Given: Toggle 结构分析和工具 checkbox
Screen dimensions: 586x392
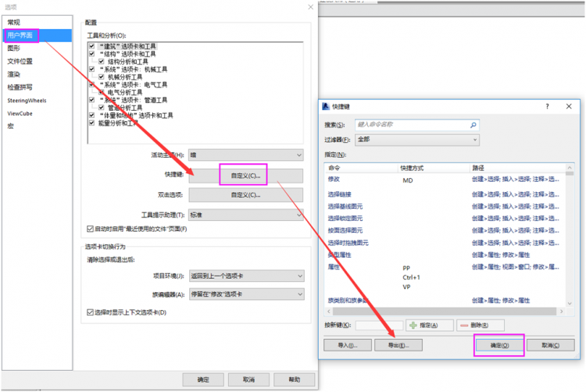Looking at the screenshot, I should [x=102, y=61].
